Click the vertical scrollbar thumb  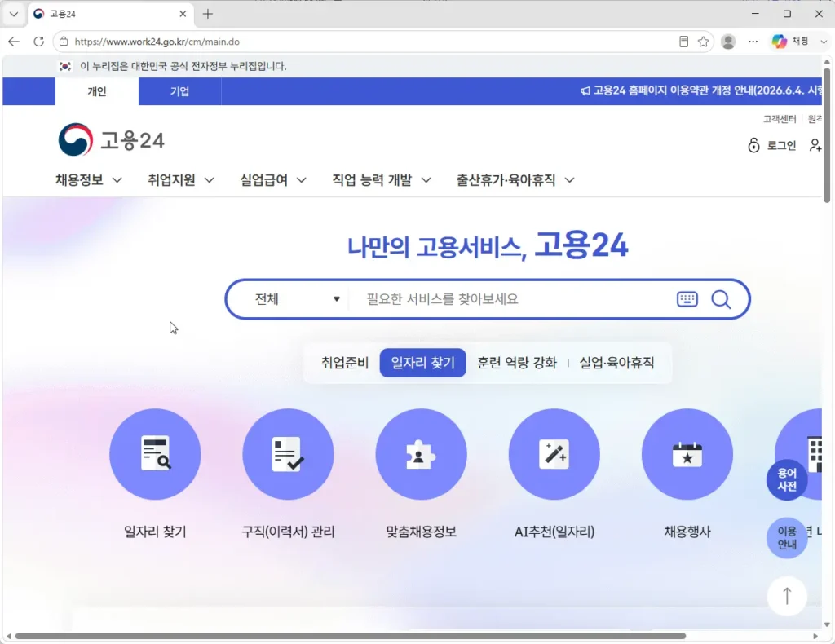coord(827,135)
